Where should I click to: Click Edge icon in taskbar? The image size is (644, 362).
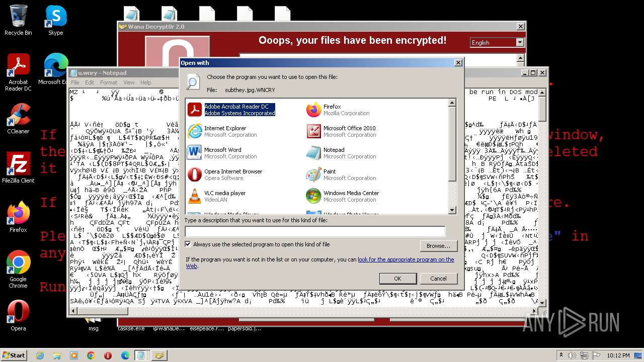125,355
